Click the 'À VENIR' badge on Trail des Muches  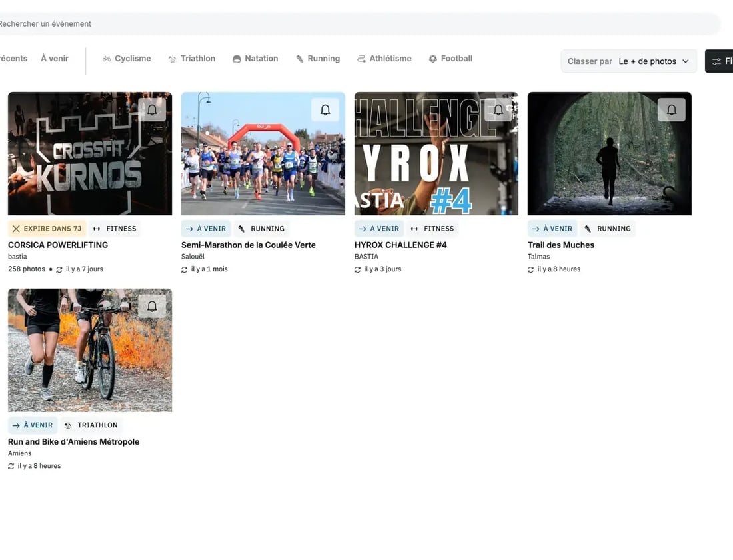[x=552, y=229]
